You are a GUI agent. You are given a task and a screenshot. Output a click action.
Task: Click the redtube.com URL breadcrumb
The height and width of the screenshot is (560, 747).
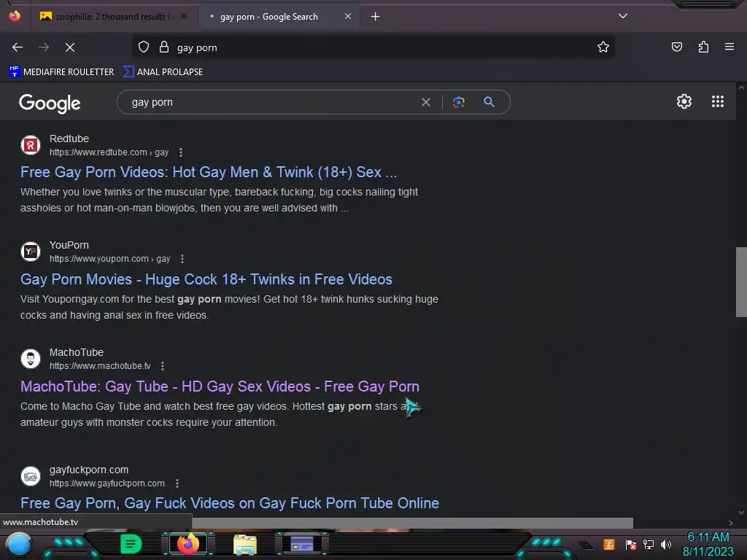pos(109,152)
